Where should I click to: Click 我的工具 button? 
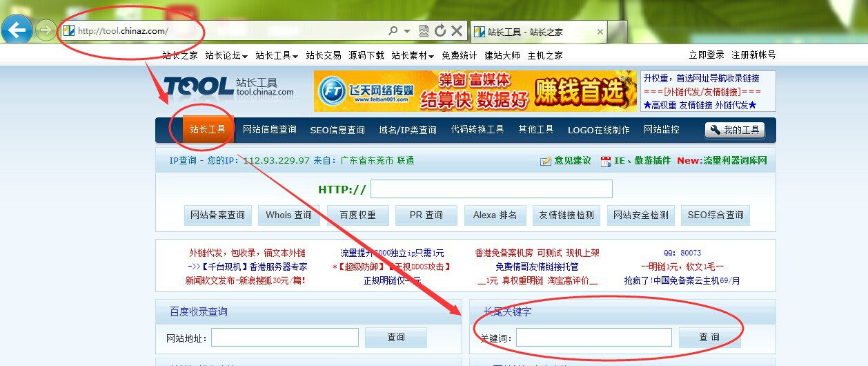[735, 130]
